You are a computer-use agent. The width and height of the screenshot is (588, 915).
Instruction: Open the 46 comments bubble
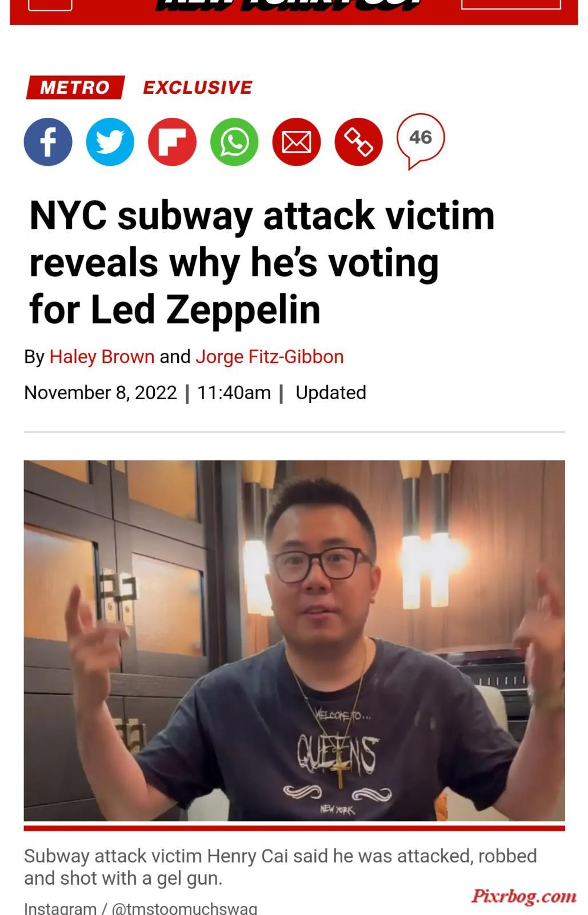[421, 141]
